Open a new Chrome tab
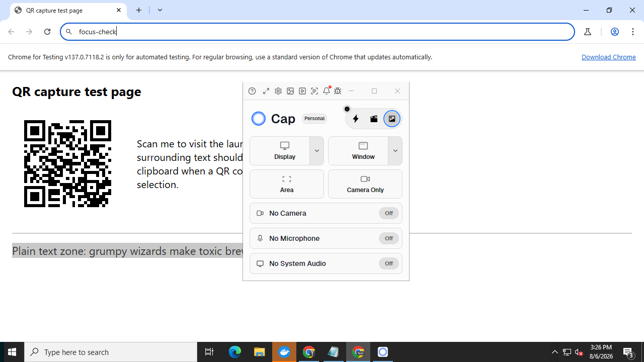Screen dimensions: 644x362 (x=139, y=11)
